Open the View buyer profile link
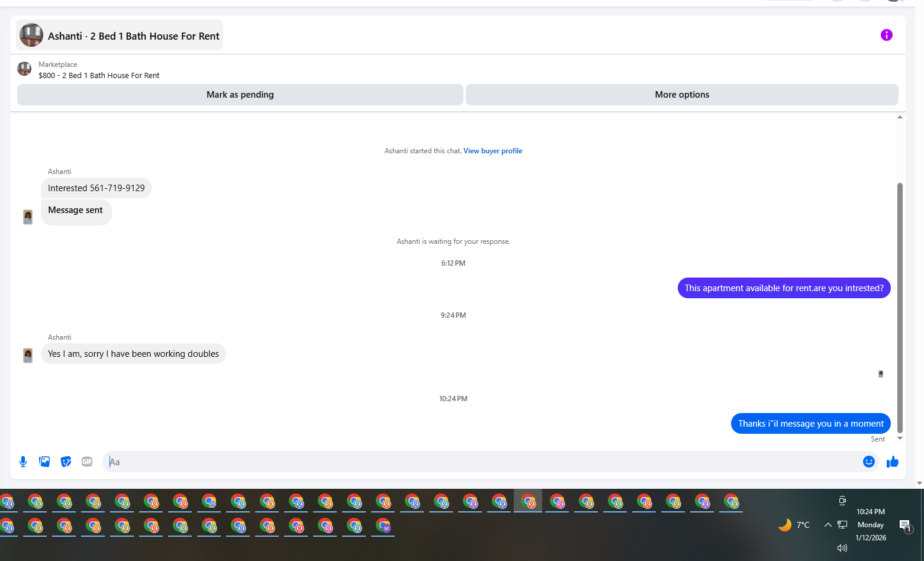Screen dimensions: 924x561 [x=493, y=151]
